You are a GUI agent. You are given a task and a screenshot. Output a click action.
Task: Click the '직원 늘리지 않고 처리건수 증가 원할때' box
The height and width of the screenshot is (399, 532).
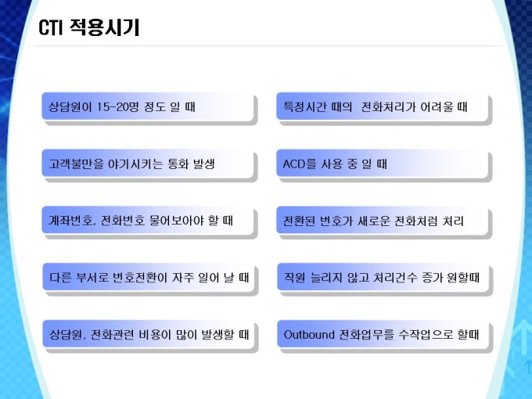coord(383,277)
